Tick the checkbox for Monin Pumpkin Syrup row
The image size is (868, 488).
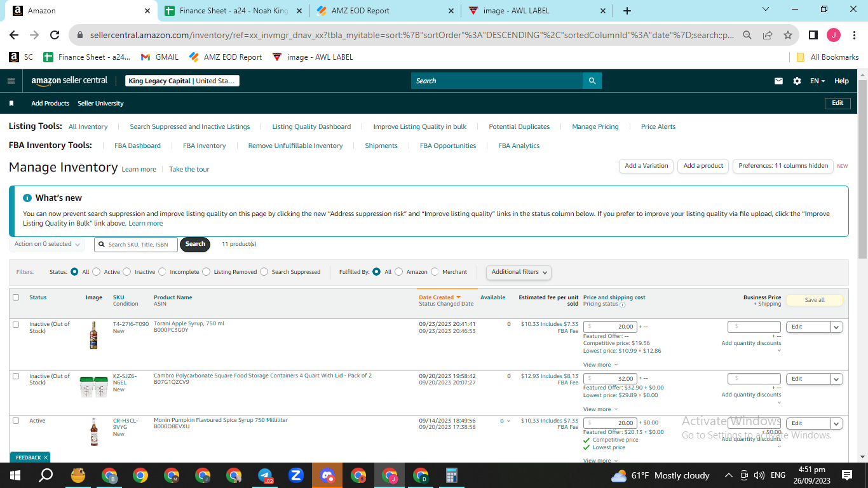pos(16,421)
